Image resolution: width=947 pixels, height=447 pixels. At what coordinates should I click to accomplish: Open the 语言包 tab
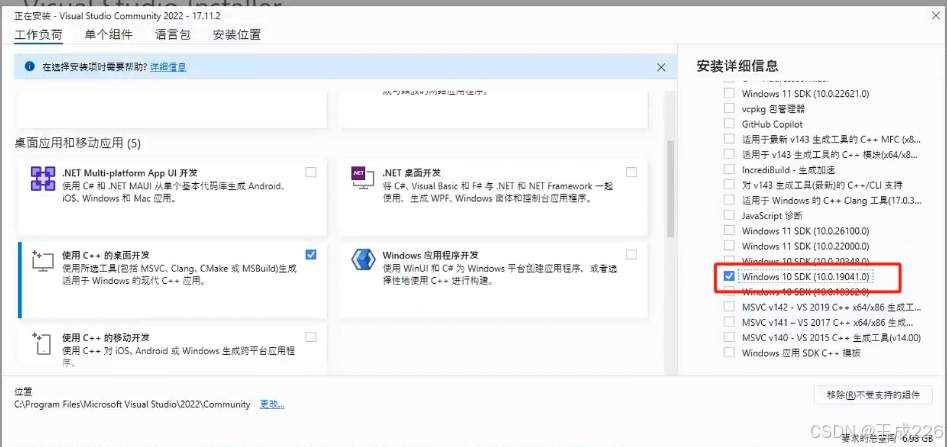pyautogui.click(x=173, y=34)
